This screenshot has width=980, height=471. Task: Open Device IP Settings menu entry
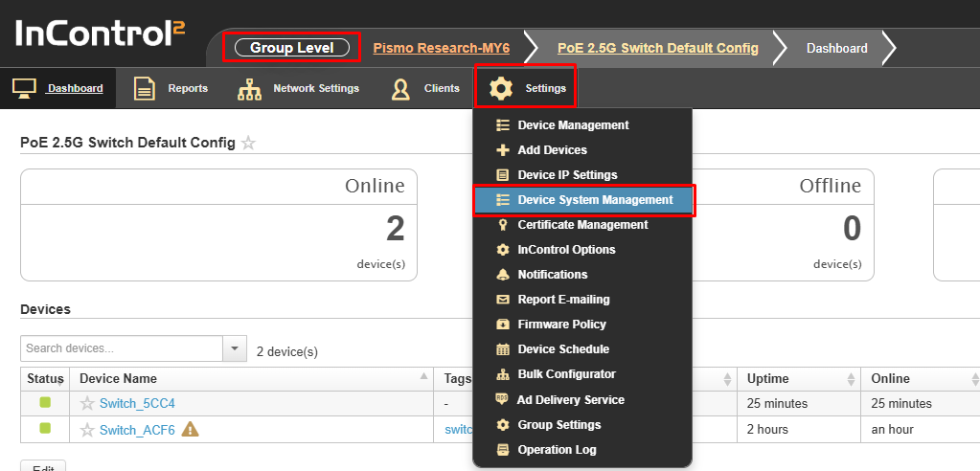point(582,175)
